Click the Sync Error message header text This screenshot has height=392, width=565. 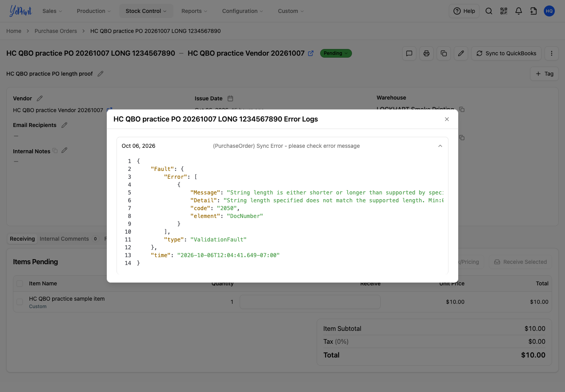(286, 146)
